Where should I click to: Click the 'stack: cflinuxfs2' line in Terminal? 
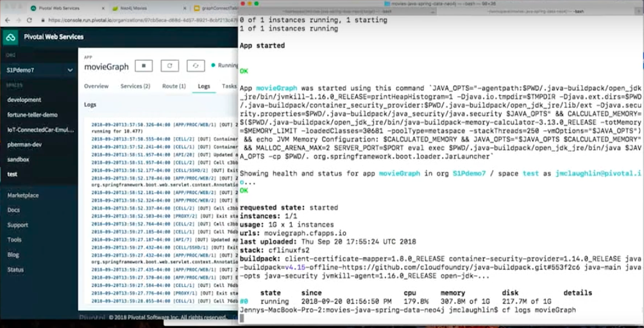(x=275, y=250)
